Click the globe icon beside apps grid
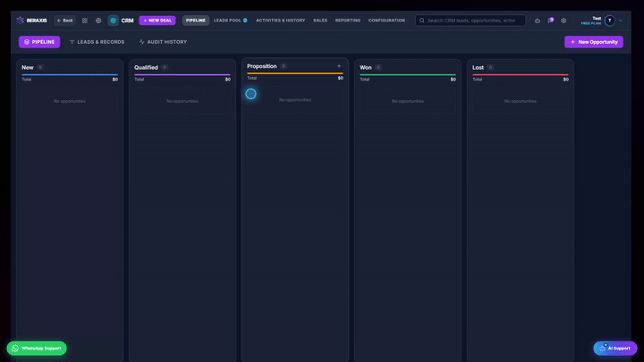Viewport: 644px width, 362px height. 98,21
